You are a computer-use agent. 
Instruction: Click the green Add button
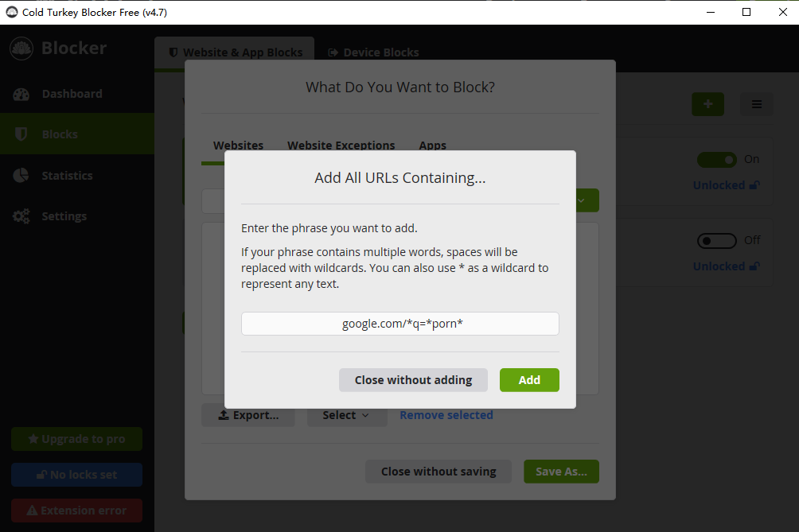click(x=529, y=380)
